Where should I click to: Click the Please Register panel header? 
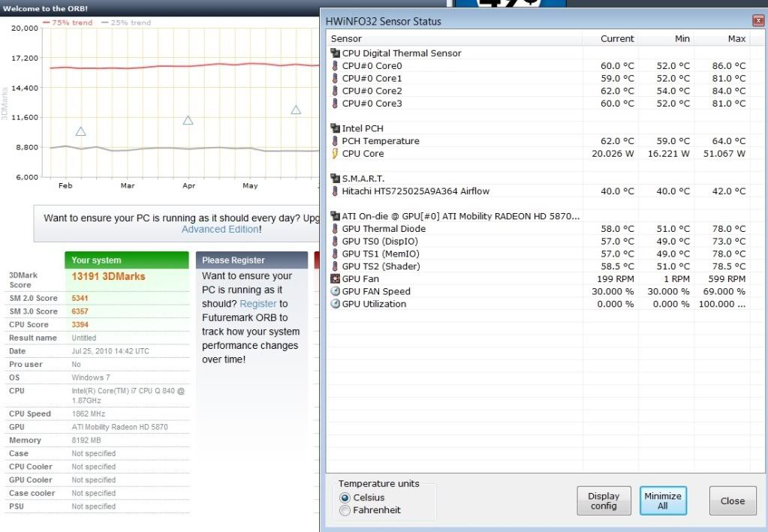coord(251,260)
